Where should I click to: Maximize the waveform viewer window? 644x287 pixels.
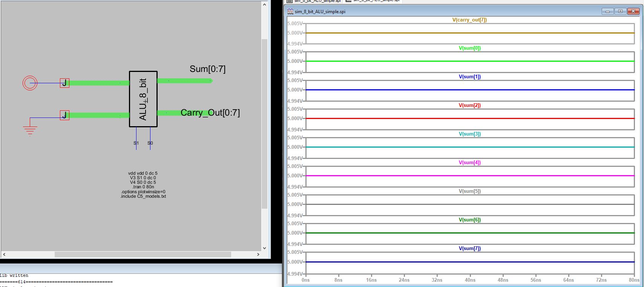point(620,11)
